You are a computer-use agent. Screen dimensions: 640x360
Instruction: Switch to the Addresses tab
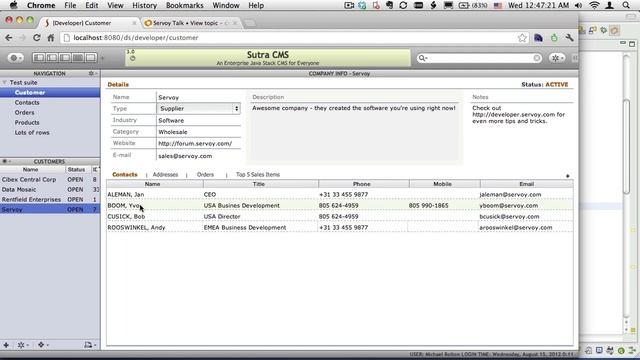tap(165, 174)
